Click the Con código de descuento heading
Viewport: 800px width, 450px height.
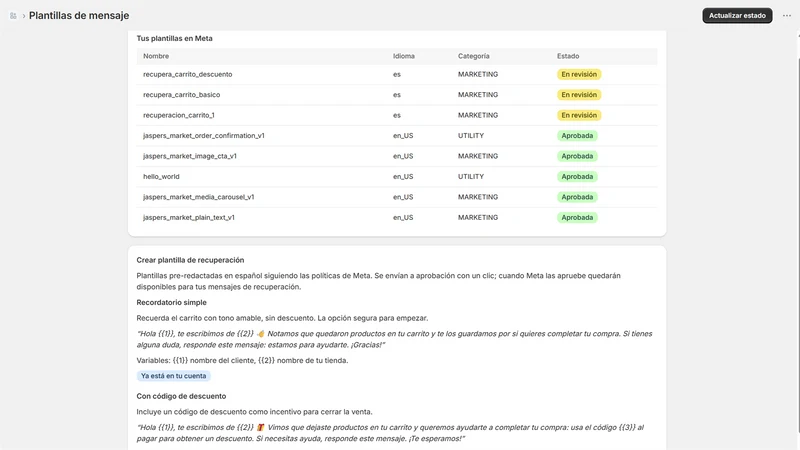181,396
